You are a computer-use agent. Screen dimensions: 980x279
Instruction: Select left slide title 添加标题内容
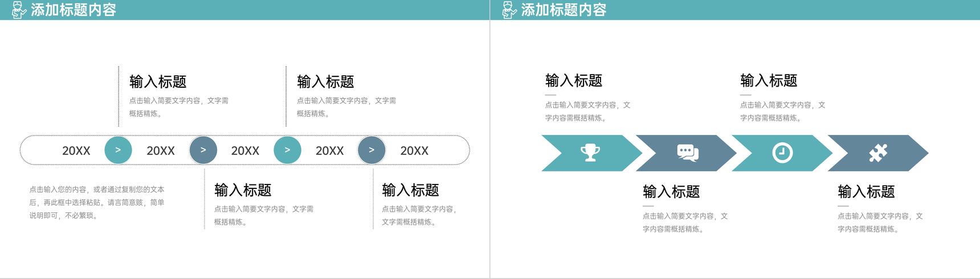point(73,10)
